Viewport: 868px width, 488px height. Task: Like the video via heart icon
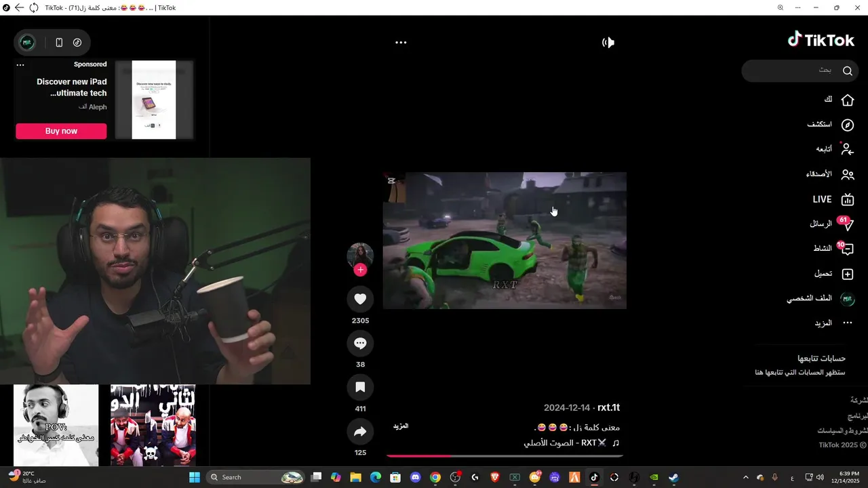click(x=360, y=299)
